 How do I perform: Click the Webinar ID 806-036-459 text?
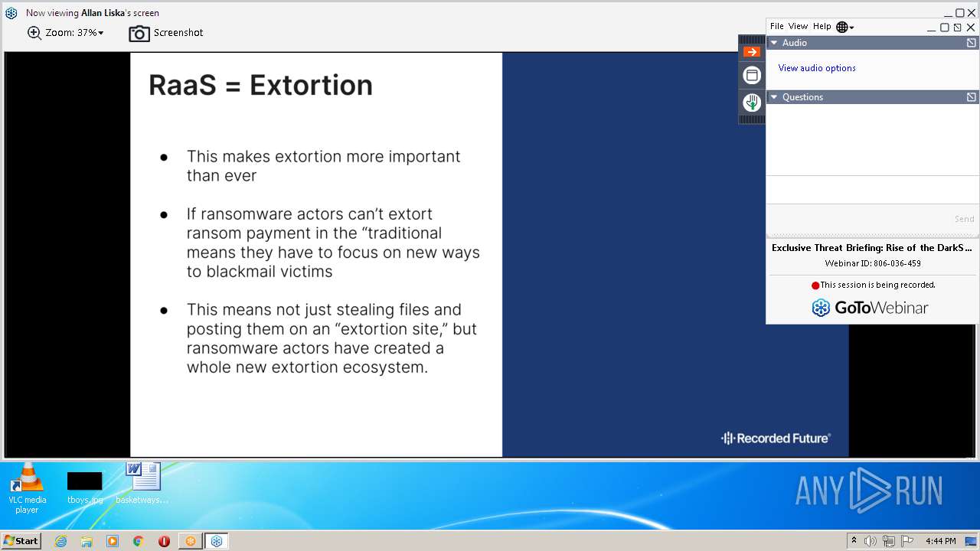coord(872,263)
